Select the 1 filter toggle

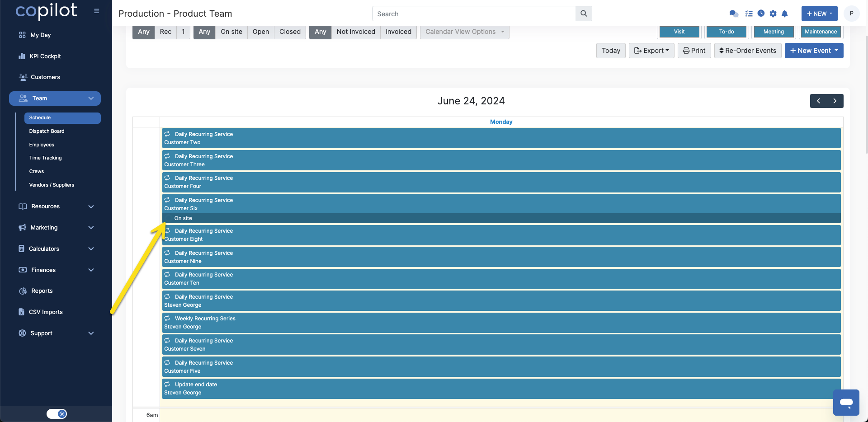(x=183, y=32)
